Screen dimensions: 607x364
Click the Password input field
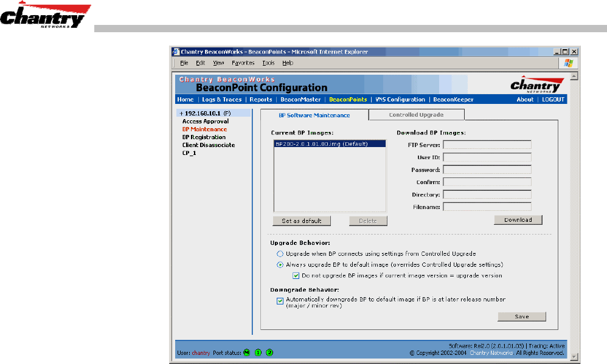tap(487, 170)
